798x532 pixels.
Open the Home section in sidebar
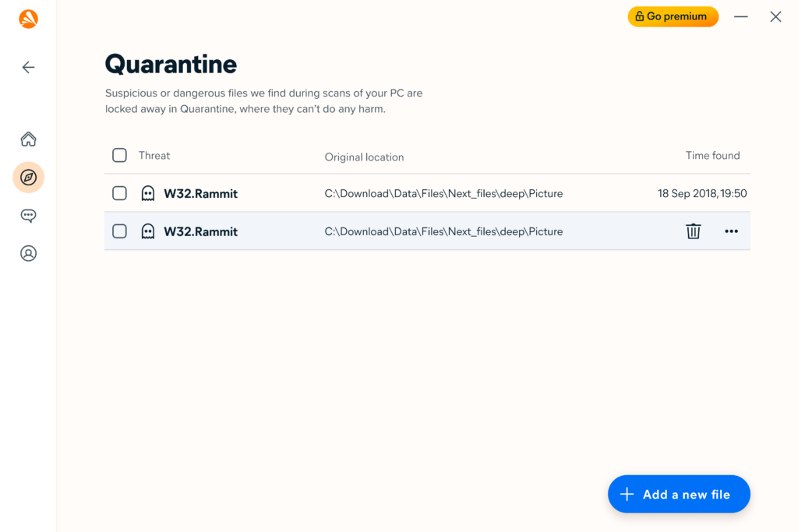click(x=29, y=139)
